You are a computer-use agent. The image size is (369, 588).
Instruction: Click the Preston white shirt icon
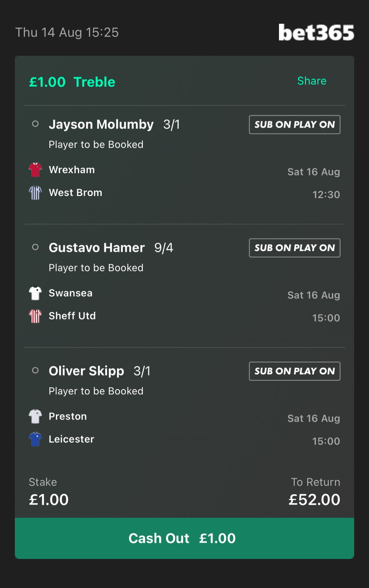[35, 416]
